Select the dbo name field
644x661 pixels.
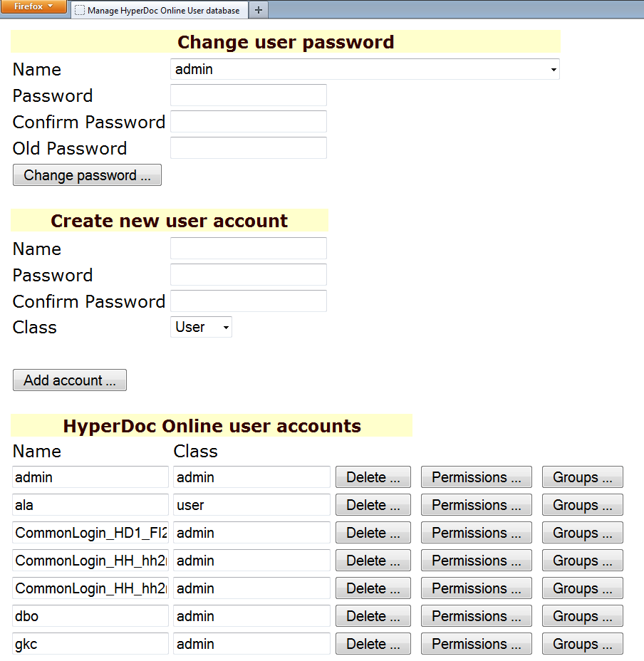pyautogui.click(x=90, y=616)
